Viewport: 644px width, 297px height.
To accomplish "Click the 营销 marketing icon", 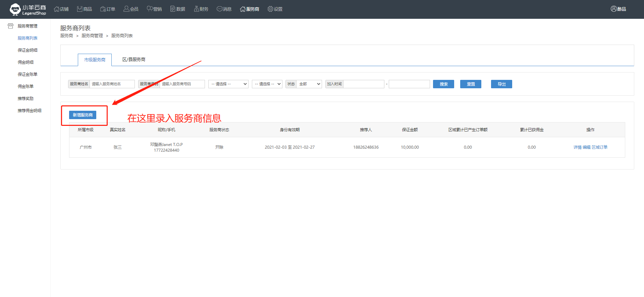I will [150, 9].
